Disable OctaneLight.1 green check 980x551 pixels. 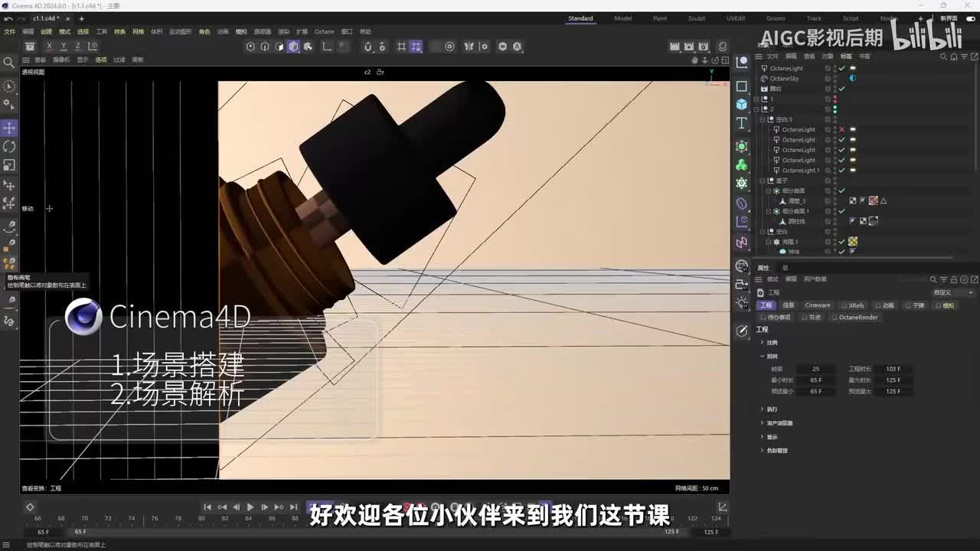[842, 170]
